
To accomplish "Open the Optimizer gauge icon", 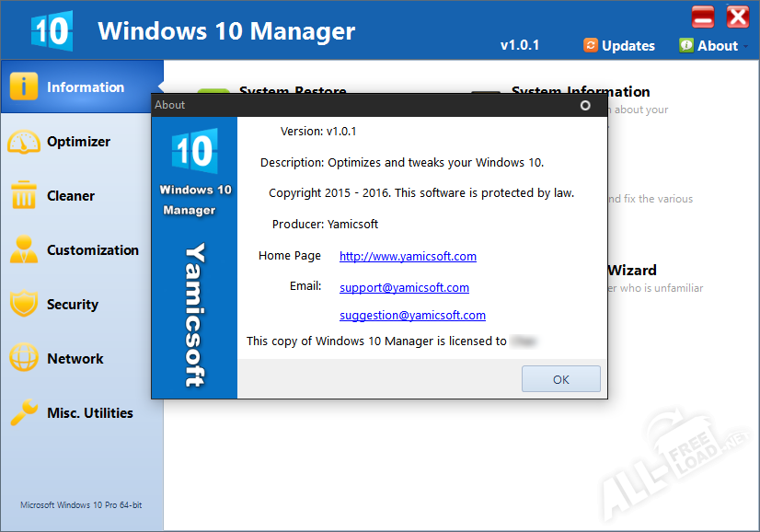I will point(24,142).
